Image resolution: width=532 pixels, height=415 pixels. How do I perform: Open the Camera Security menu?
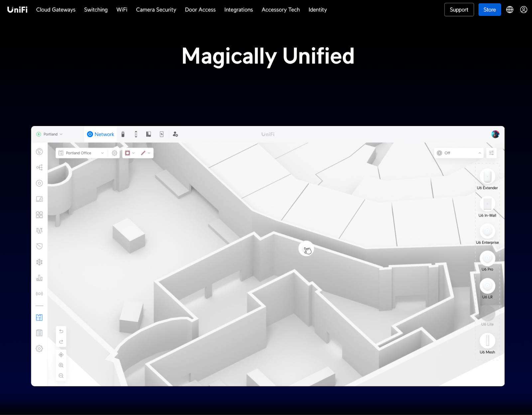click(156, 10)
